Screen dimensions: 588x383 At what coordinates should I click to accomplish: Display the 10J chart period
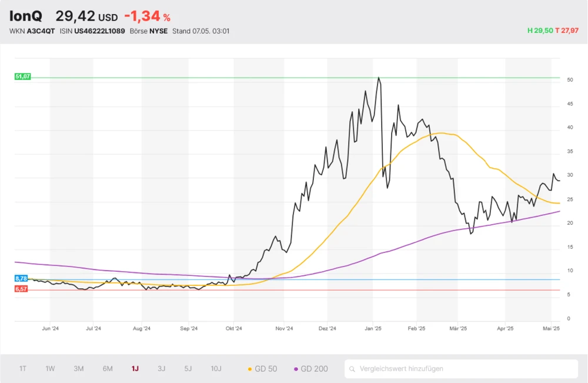click(x=216, y=369)
